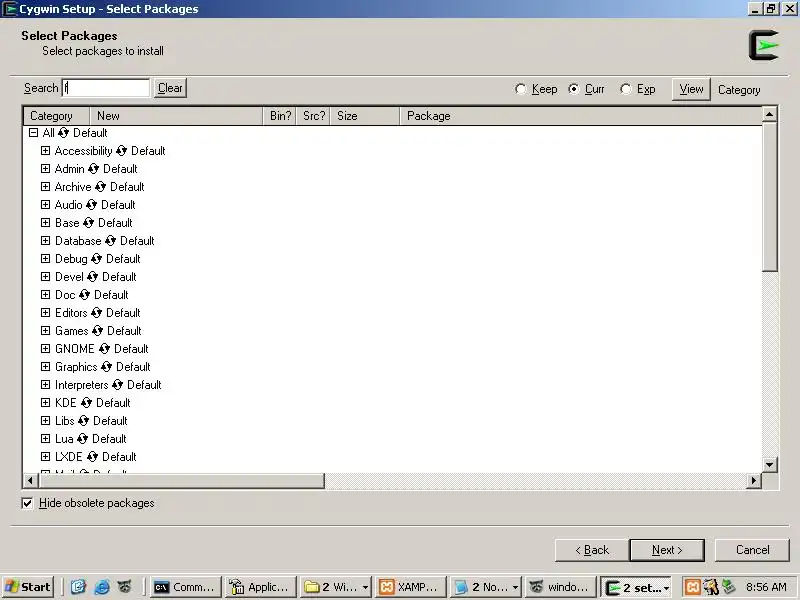Expand the Graphics category
Screen dimensions: 800x600
45,366
